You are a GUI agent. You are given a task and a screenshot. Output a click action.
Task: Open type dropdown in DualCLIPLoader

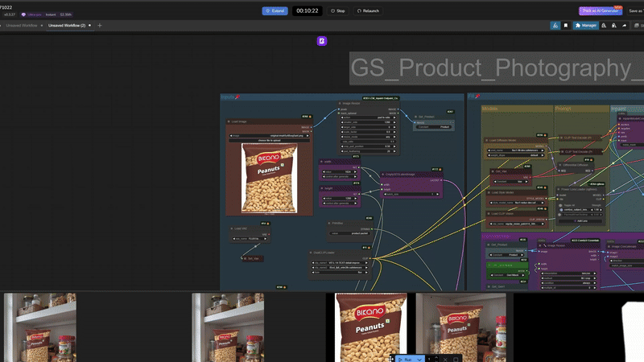340,273
